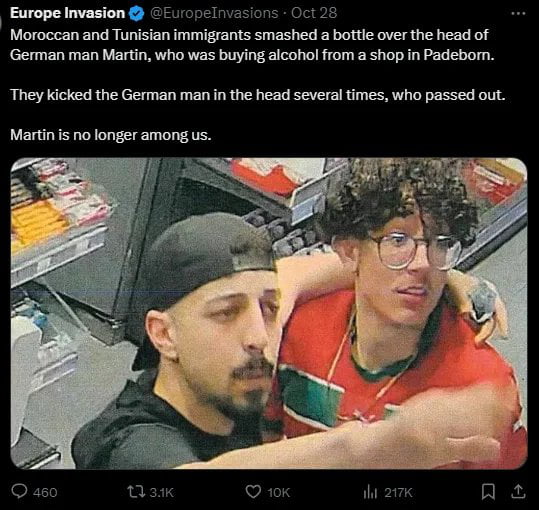This screenshot has width=539, height=510.
Task: Click the 3.1K reposts count
Action: 161,492
